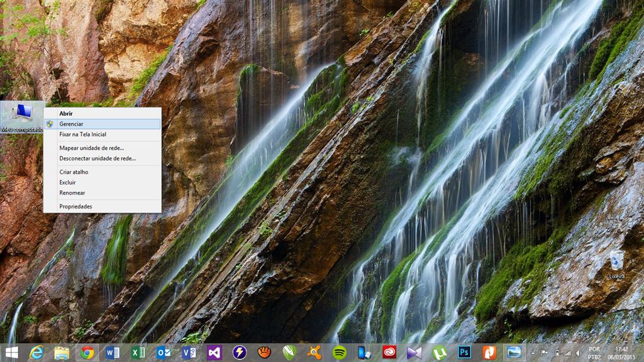Choose Renomear from the context menu
644x362 pixels.
(x=103, y=193)
